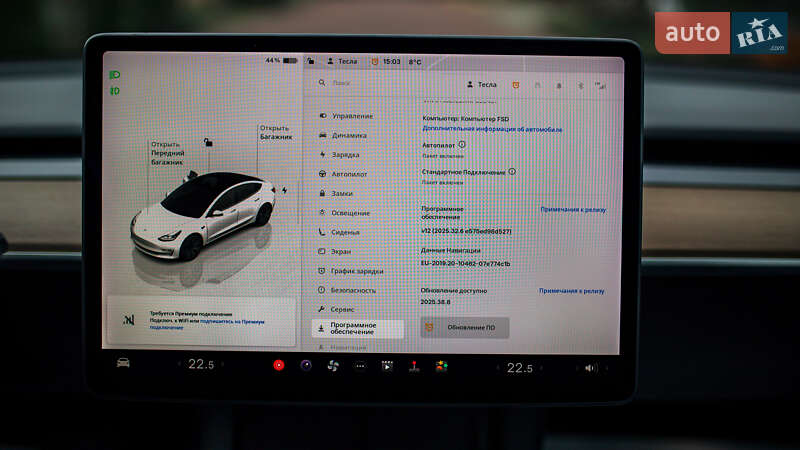
Task: Tap the green fog light indicator icon
Action: pos(115,91)
